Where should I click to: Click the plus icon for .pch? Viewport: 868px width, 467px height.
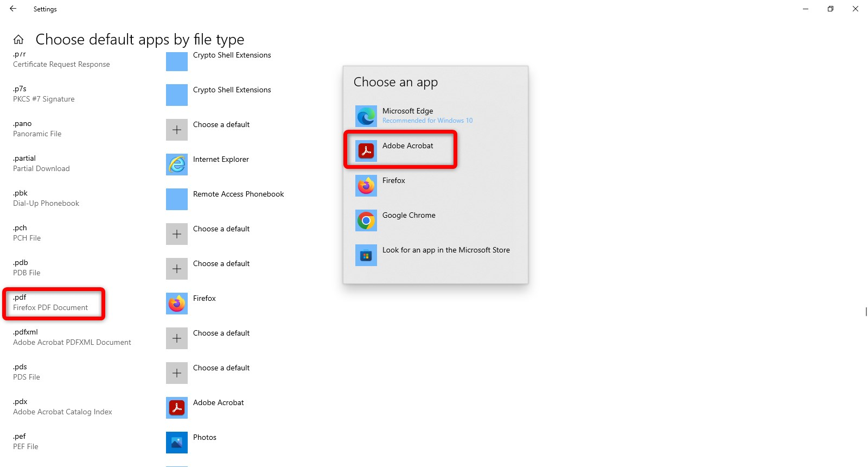[x=177, y=234]
